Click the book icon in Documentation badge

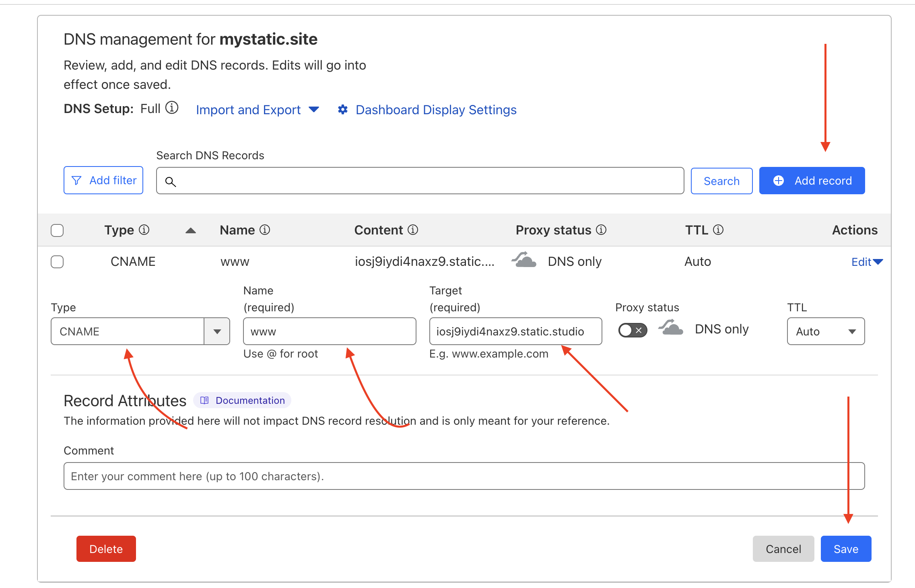[204, 400]
